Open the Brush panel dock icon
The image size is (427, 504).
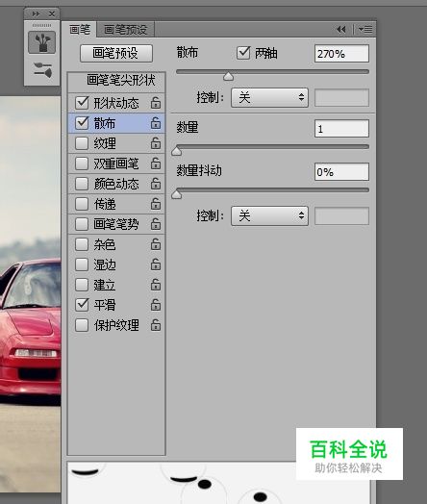[x=42, y=42]
